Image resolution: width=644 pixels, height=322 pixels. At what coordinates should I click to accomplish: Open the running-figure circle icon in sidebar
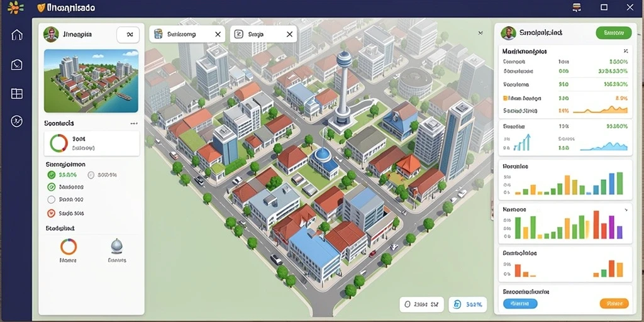click(17, 121)
